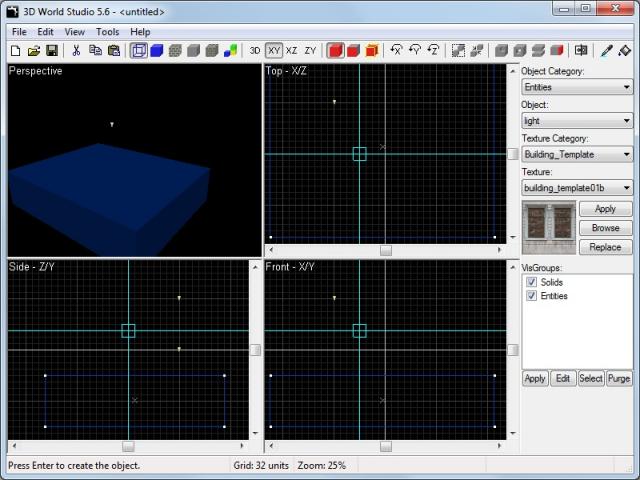Select the eyedropper tool in the toolbar

(x=606, y=50)
